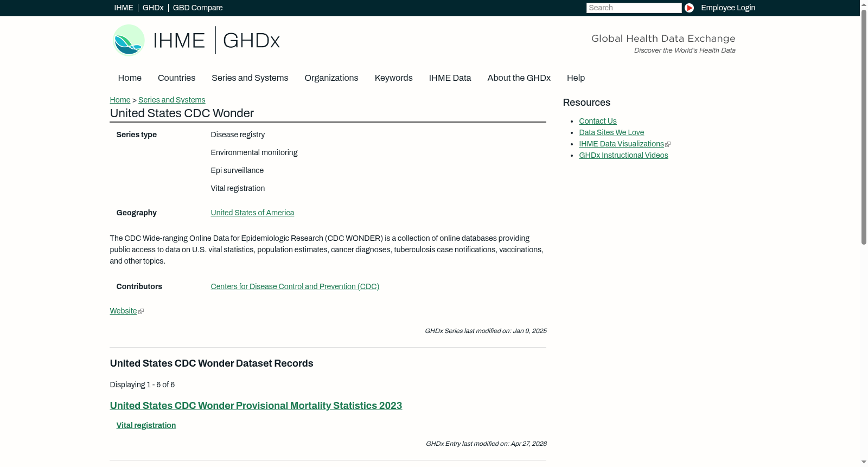
Task: Open GHDx link in top bar
Action: tap(153, 8)
